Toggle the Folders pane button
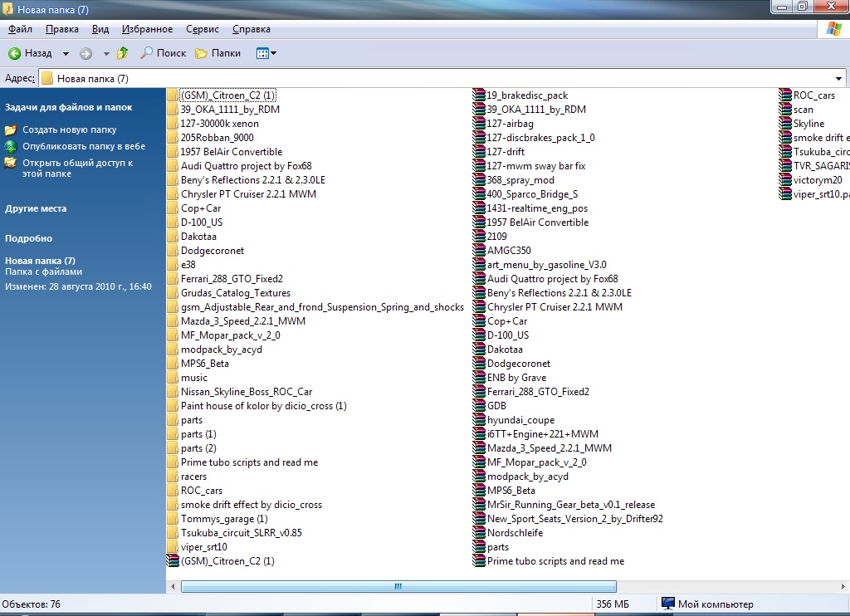The height and width of the screenshot is (616, 850). (218, 52)
